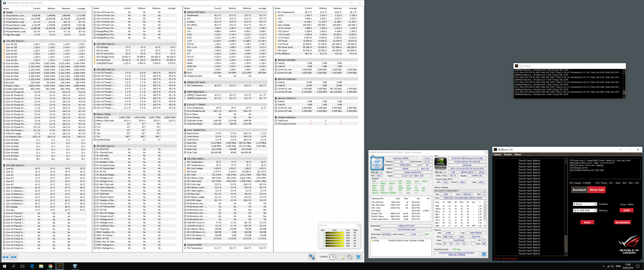Click the Republic of Gamers logo in RealBench
This screenshot has width=644, height=270.
629,245
